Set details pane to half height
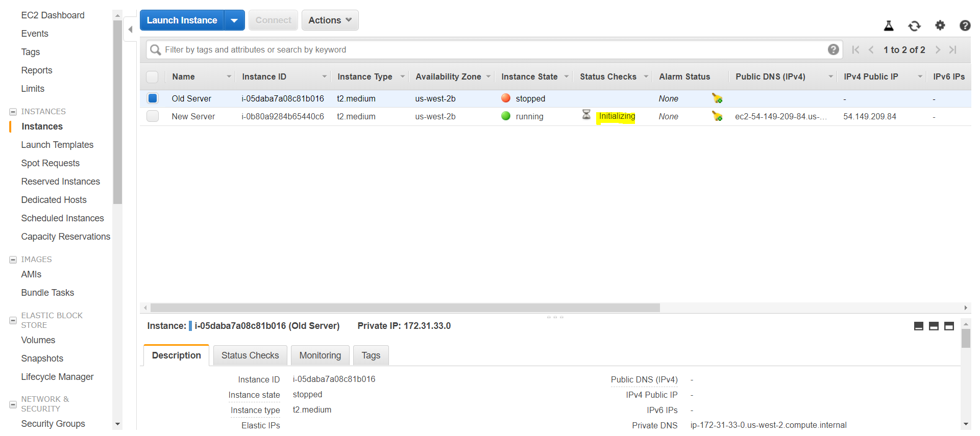The height and width of the screenshot is (436, 980). pos(934,326)
